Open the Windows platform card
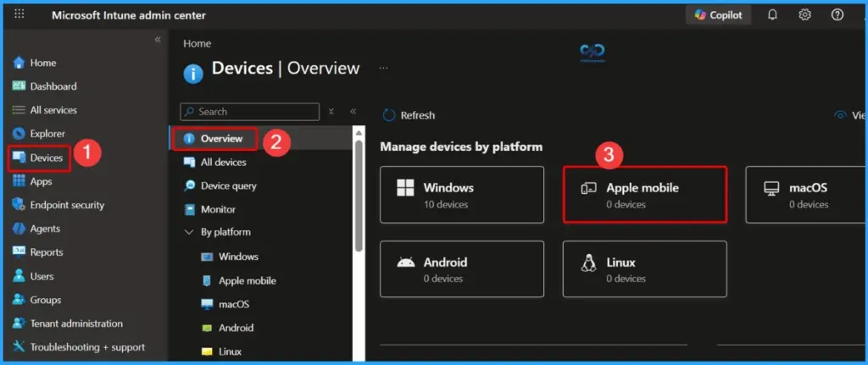The image size is (868, 365). 462,195
